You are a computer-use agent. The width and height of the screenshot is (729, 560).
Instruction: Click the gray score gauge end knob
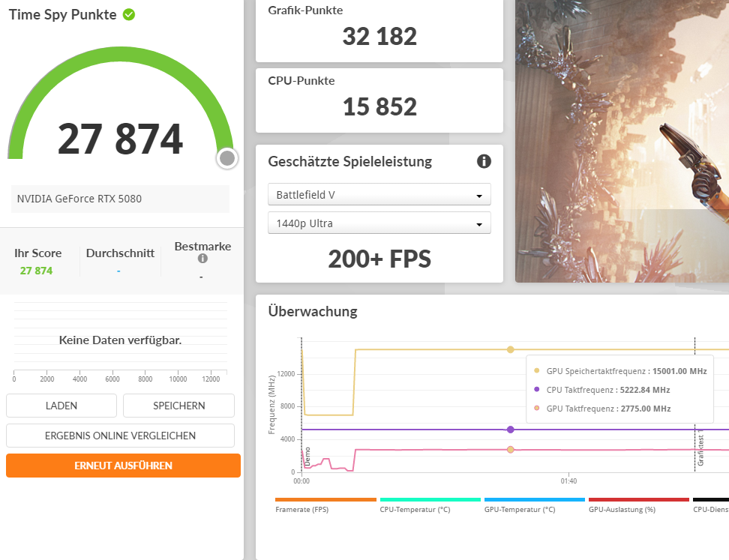(x=227, y=158)
